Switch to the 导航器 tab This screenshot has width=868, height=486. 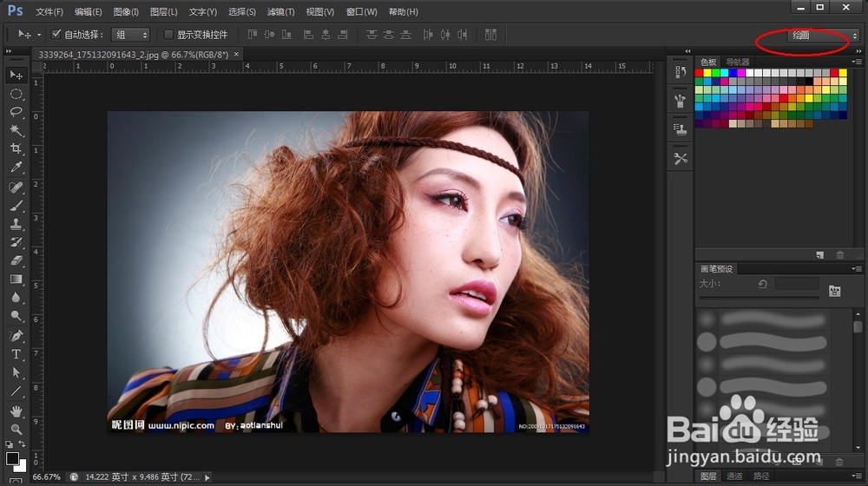(738, 62)
